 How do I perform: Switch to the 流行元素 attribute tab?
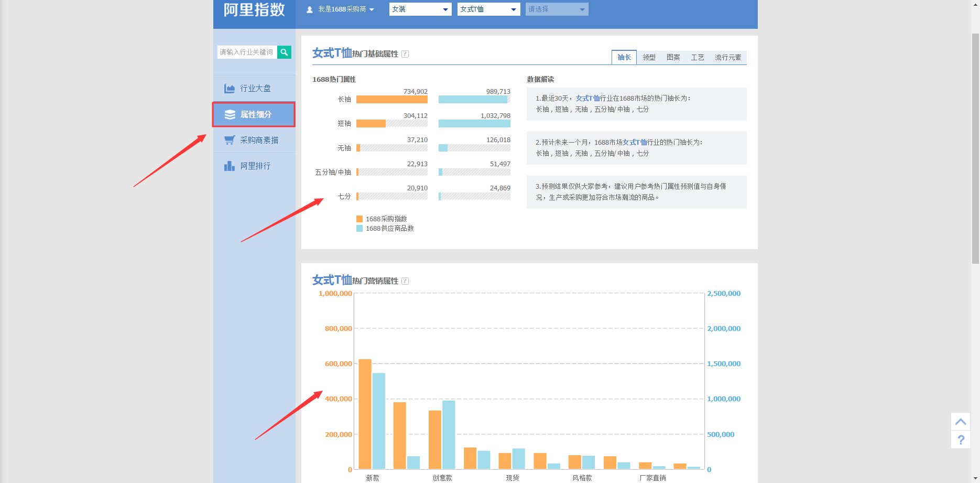point(728,57)
